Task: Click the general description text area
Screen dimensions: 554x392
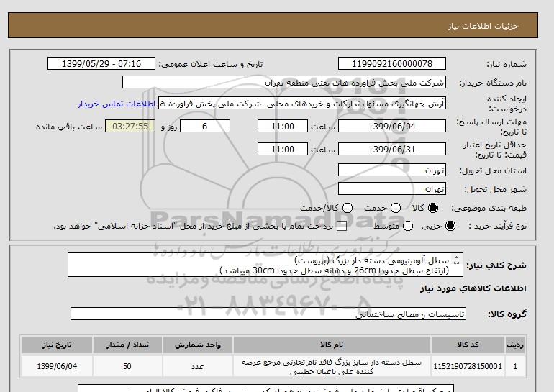Action: tap(265, 265)
